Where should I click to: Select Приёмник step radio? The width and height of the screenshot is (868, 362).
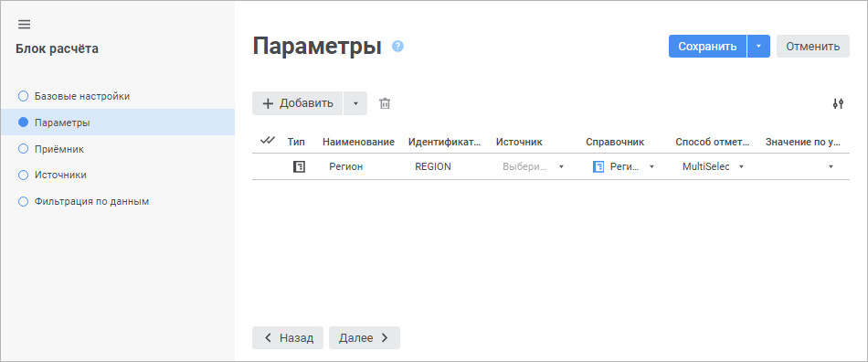pos(23,149)
